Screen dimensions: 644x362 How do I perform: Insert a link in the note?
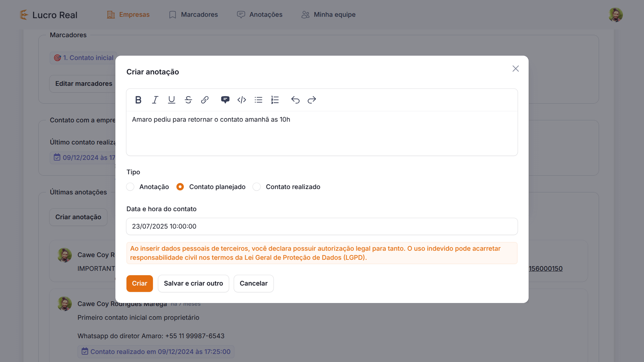point(205,100)
